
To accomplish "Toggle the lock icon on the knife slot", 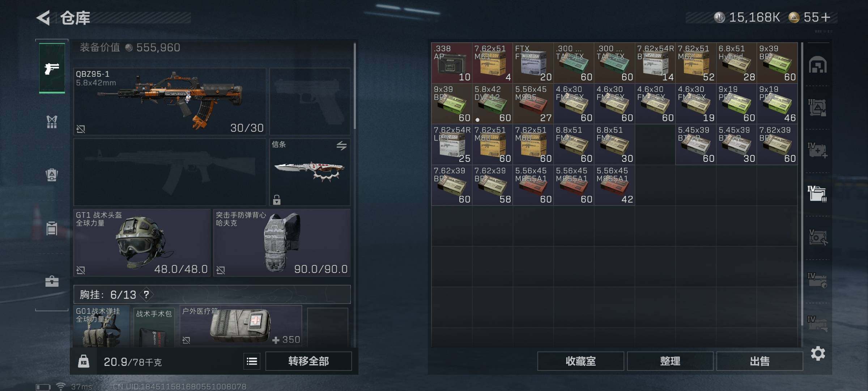I will coord(277,199).
